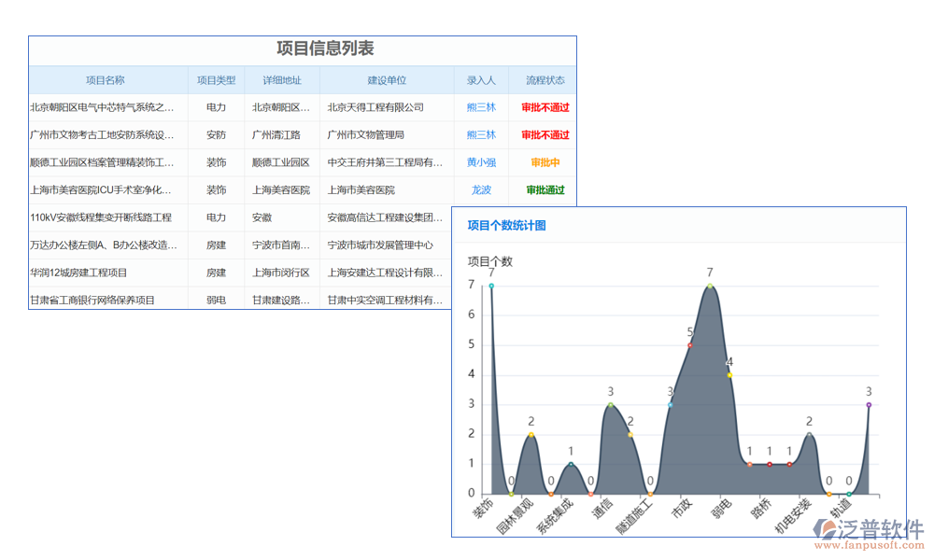Click the 轨道 axis label on chart
The width and height of the screenshot is (934, 560).
(841, 509)
